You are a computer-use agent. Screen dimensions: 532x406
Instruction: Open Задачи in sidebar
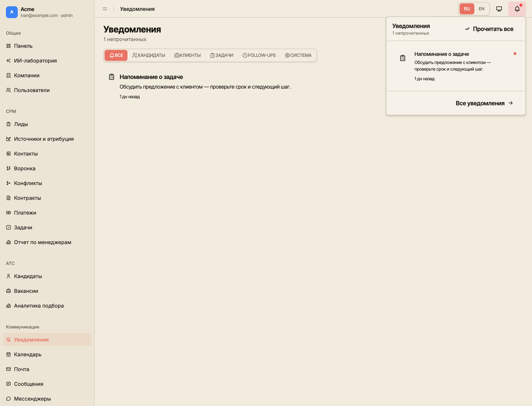coord(47,227)
